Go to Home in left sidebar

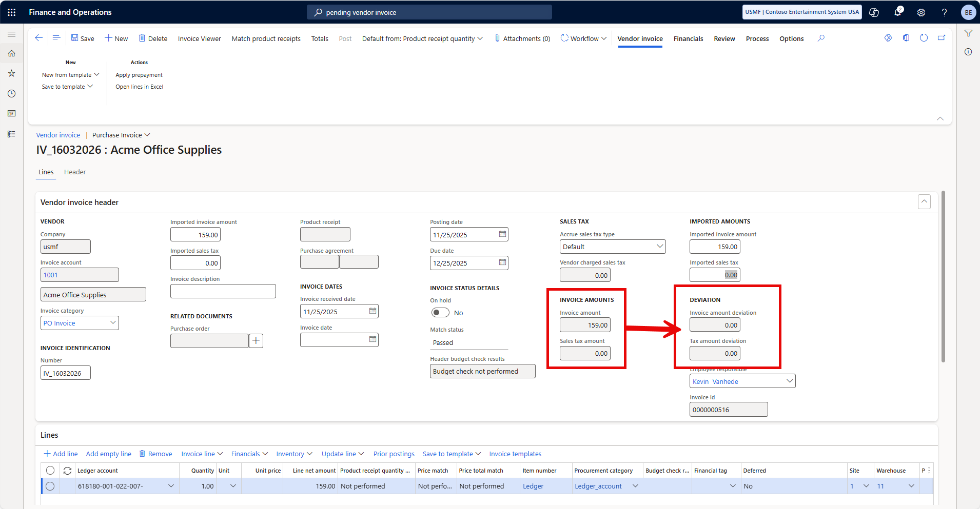pyautogui.click(x=11, y=53)
